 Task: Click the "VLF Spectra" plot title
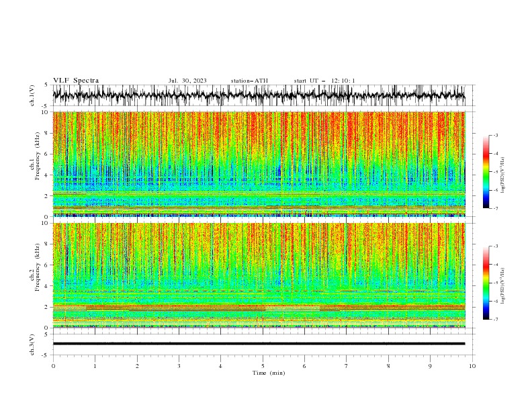point(76,81)
